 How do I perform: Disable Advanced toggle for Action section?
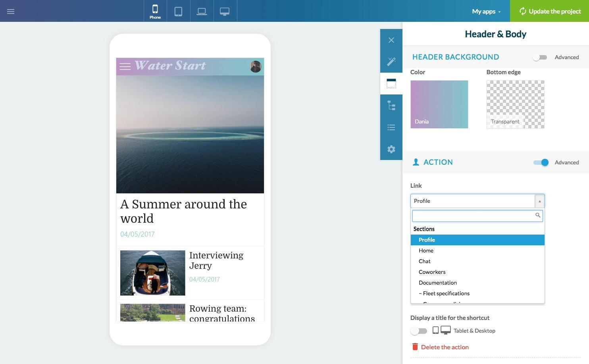pos(541,162)
